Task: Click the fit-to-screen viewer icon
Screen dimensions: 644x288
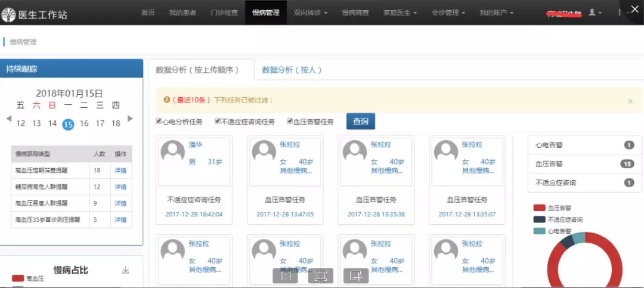Action: click(x=321, y=275)
